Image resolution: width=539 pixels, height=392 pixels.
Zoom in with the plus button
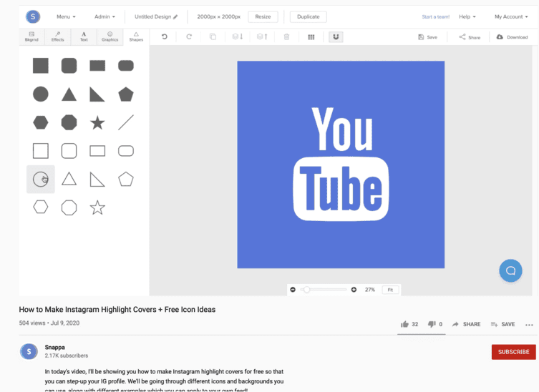pos(354,290)
